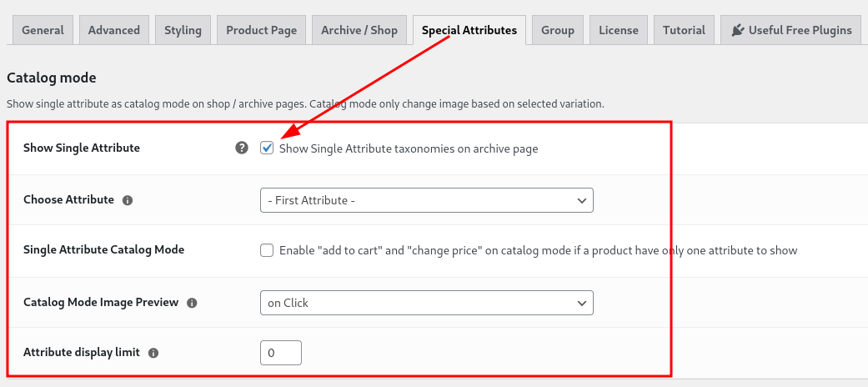Open the Archive / Shop tab
This screenshot has height=387, width=868.
coord(359,30)
